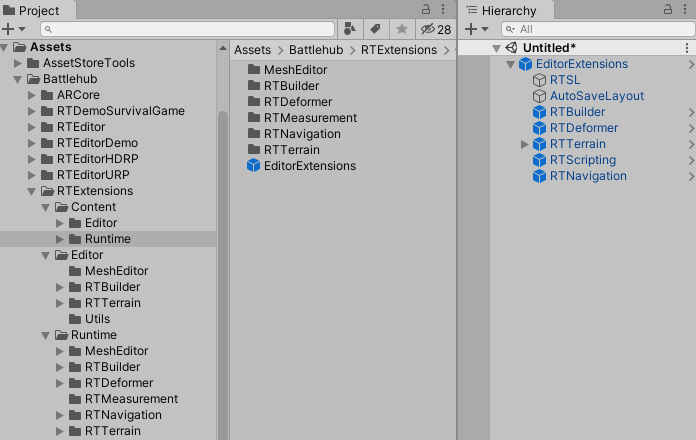Open the Project panel three-dot options menu
This screenshot has width=696, height=440.
click(443, 9)
